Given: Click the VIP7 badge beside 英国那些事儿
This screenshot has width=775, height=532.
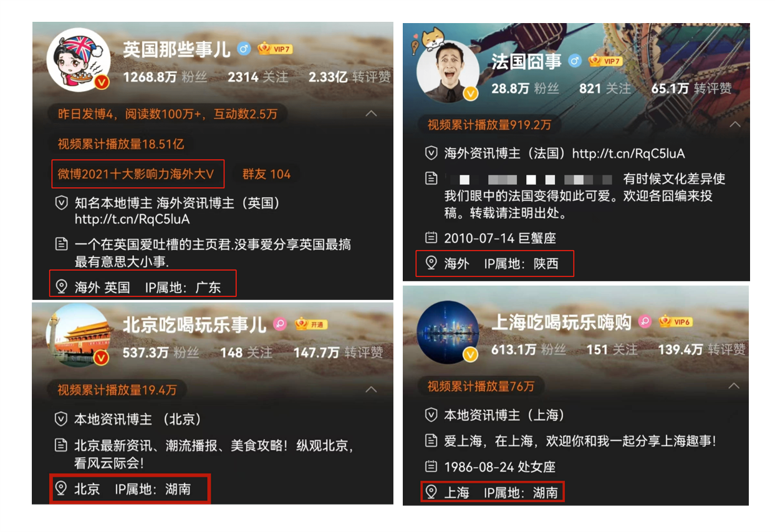Looking at the screenshot, I should click(x=274, y=49).
